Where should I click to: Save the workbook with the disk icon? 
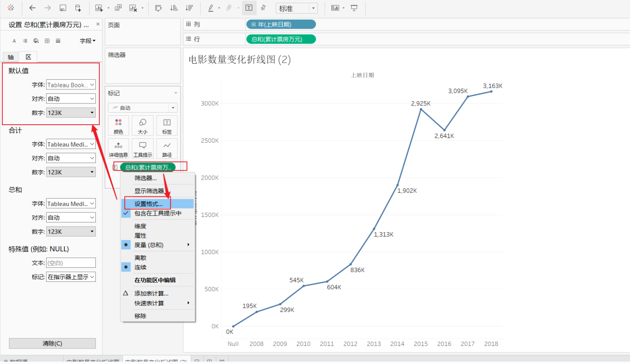pyautogui.click(x=63, y=8)
